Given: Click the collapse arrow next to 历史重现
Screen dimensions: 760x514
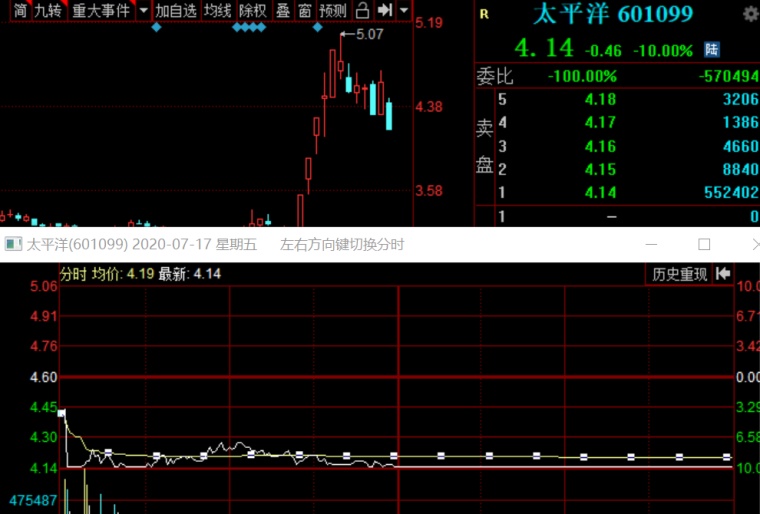Looking at the screenshot, I should 723,274.
